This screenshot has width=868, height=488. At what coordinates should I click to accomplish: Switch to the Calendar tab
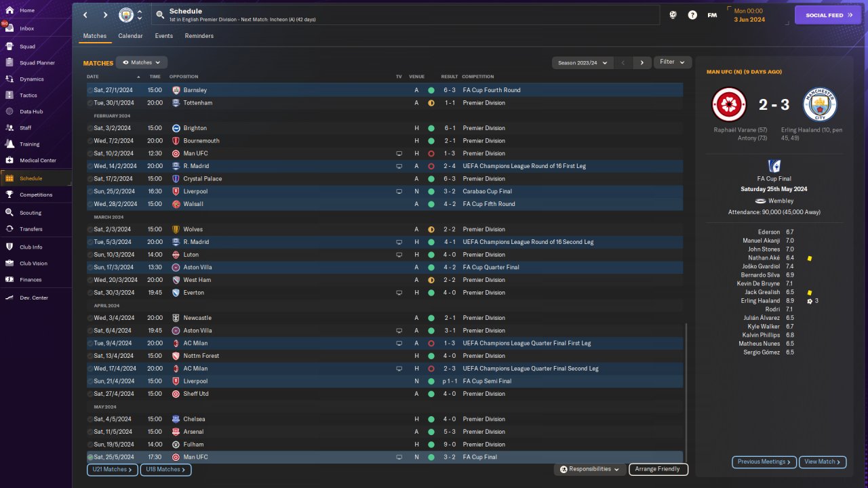pos(130,36)
